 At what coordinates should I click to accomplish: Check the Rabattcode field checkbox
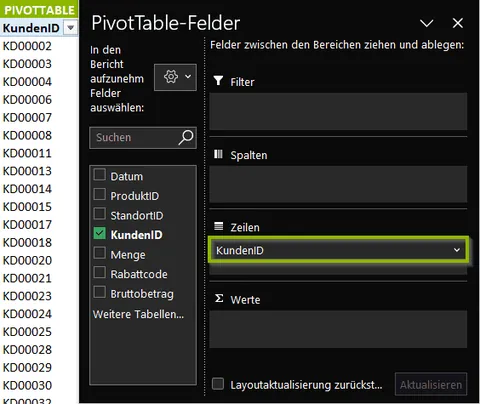(100, 273)
